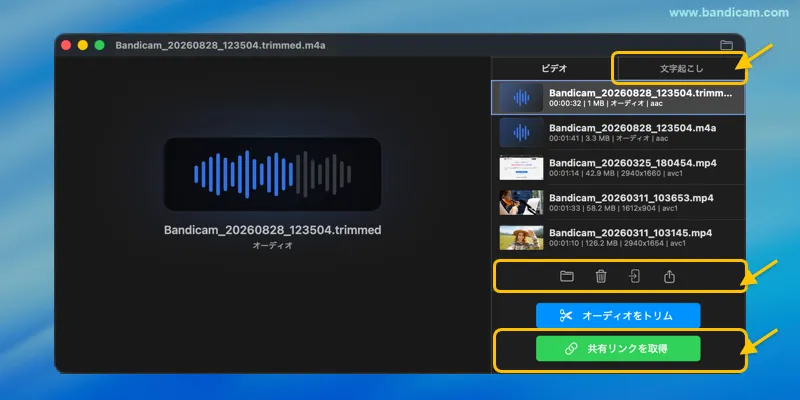800x400 pixels.
Task: Click the 00:01:33 | 58.2 MB details line
Action: pyautogui.click(x=614, y=208)
